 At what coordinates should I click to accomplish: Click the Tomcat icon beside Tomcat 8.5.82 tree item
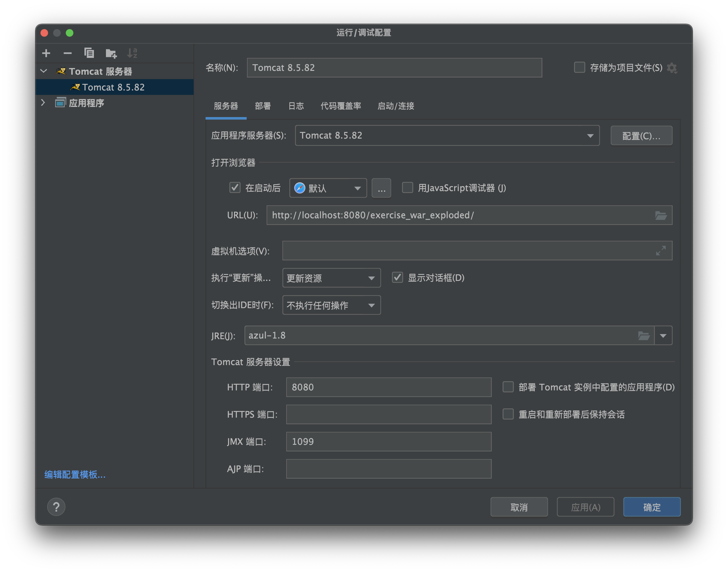pyautogui.click(x=75, y=87)
